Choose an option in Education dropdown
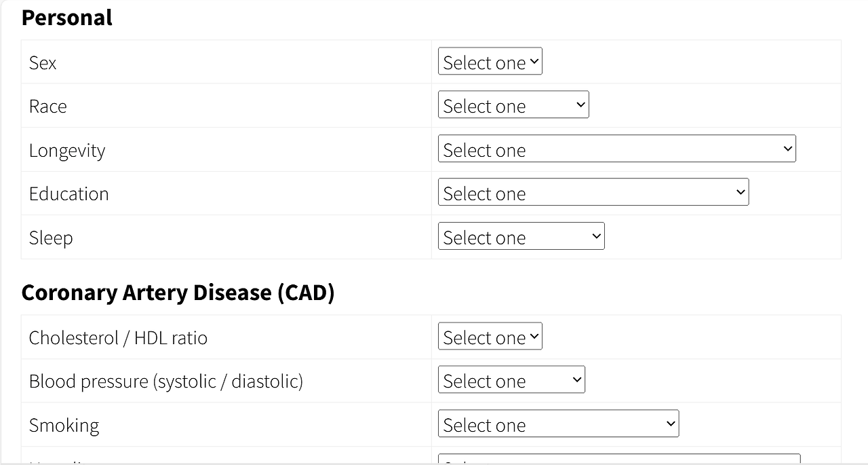This screenshot has height=465, width=868. coord(593,193)
